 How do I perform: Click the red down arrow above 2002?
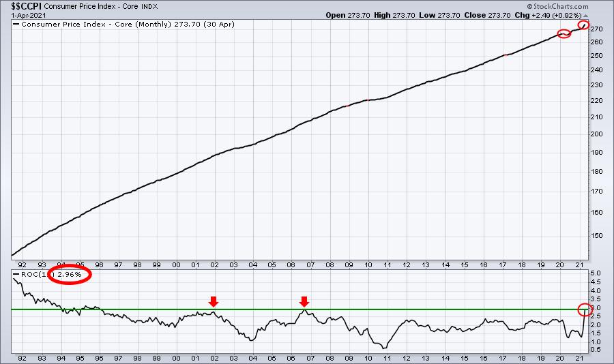[214, 301]
